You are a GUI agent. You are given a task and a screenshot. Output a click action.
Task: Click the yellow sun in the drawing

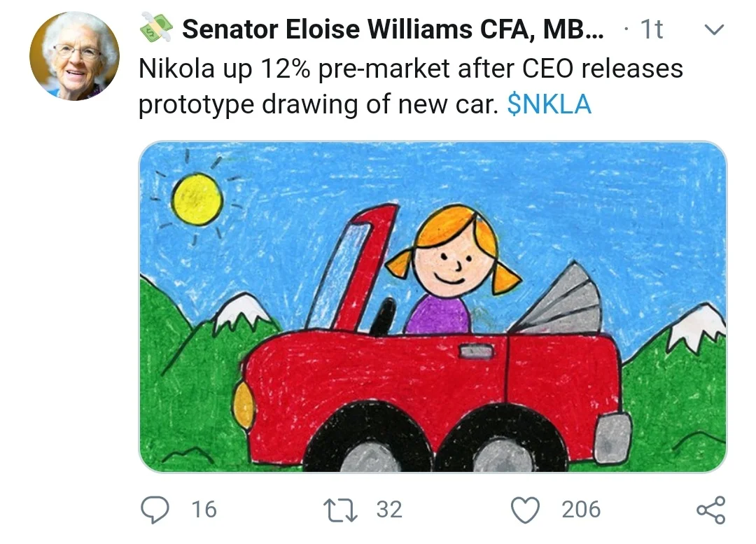[x=197, y=199]
